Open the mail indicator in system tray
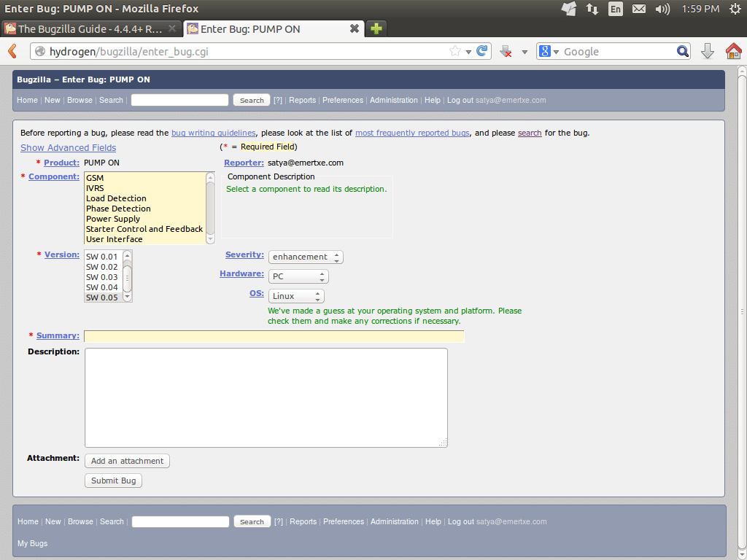Screen dimensions: 747x560 pyautogui.click(x=639, y=9)
